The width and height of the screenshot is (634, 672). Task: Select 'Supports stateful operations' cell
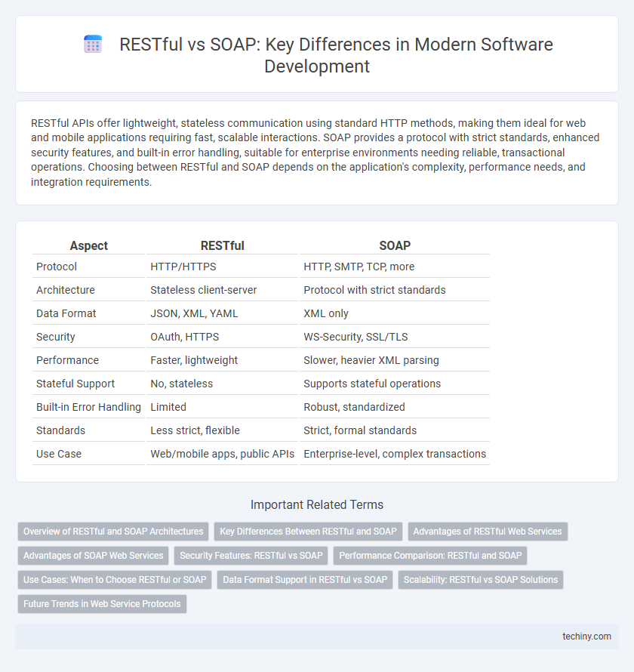[395, 384]
